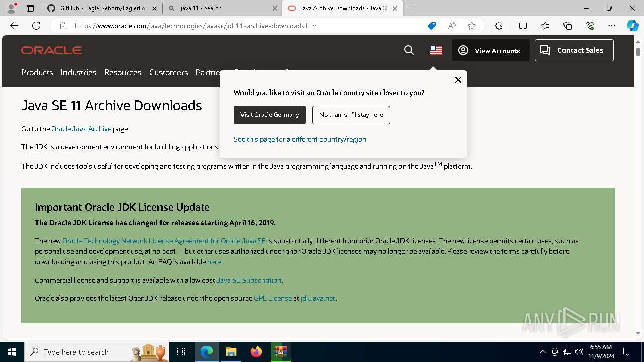Open the FAQ 'here' link
This screenshot has width=644, height=362.
click(x=214, y=262)
